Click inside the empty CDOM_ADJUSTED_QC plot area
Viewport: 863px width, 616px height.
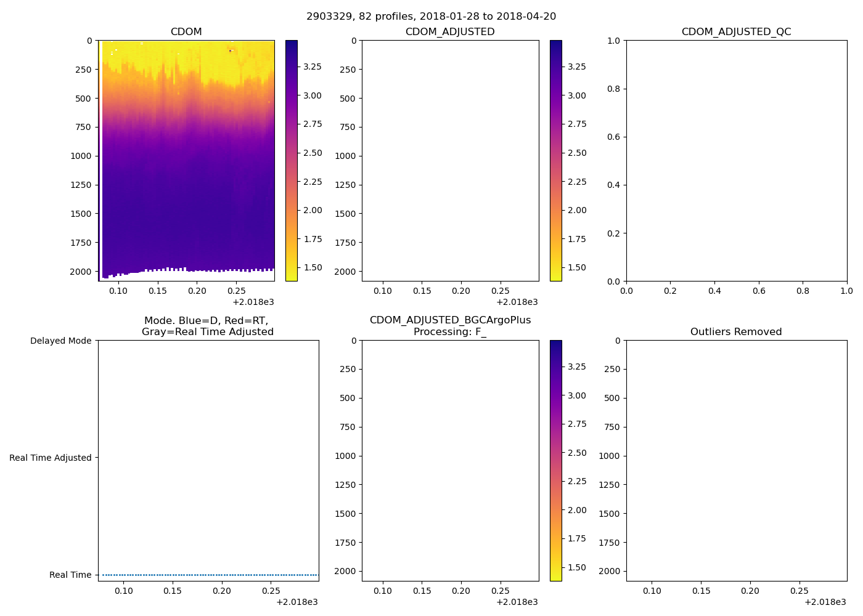[x=736, y=160]
